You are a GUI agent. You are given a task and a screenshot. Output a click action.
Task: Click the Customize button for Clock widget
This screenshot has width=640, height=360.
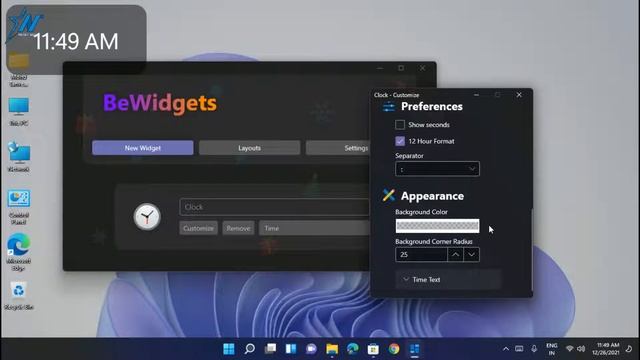tap(198, 228)
